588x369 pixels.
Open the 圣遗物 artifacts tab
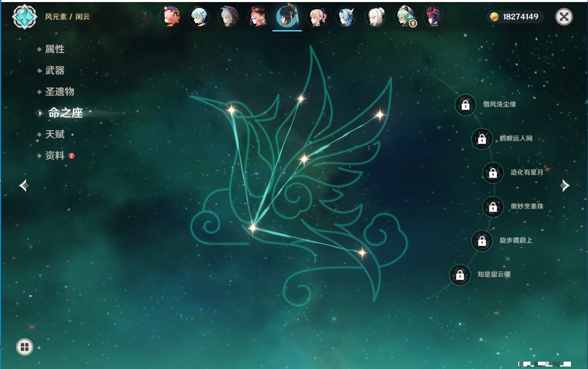(x=59, y=92)
